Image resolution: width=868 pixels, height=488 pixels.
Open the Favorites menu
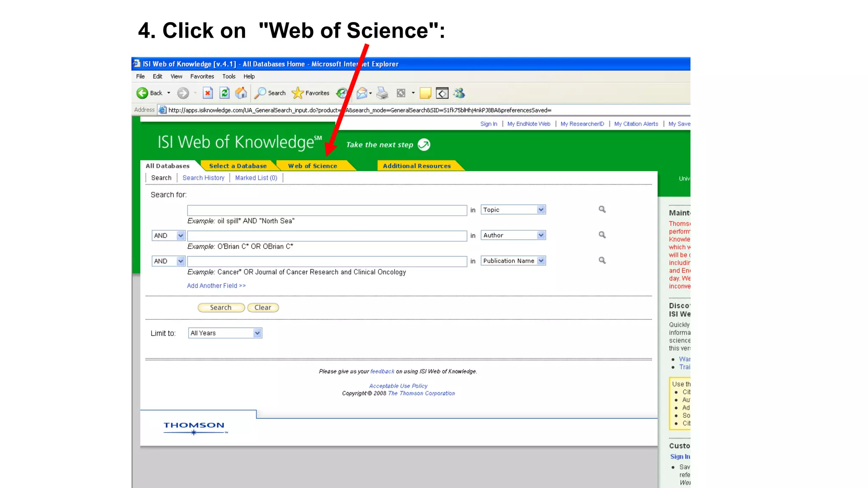pyautogui.click(x=202, y=77)
